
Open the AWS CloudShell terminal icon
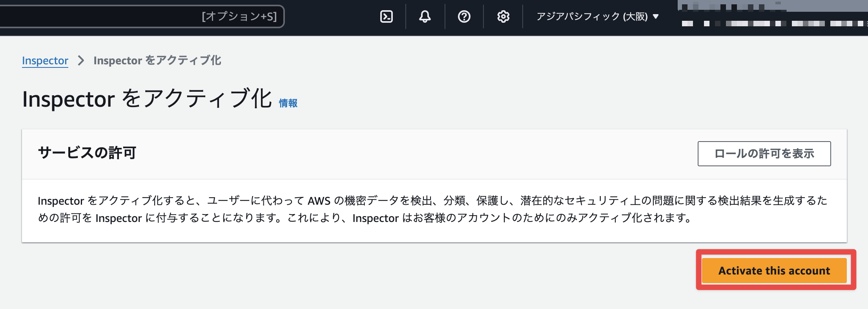tap(387, 16)
